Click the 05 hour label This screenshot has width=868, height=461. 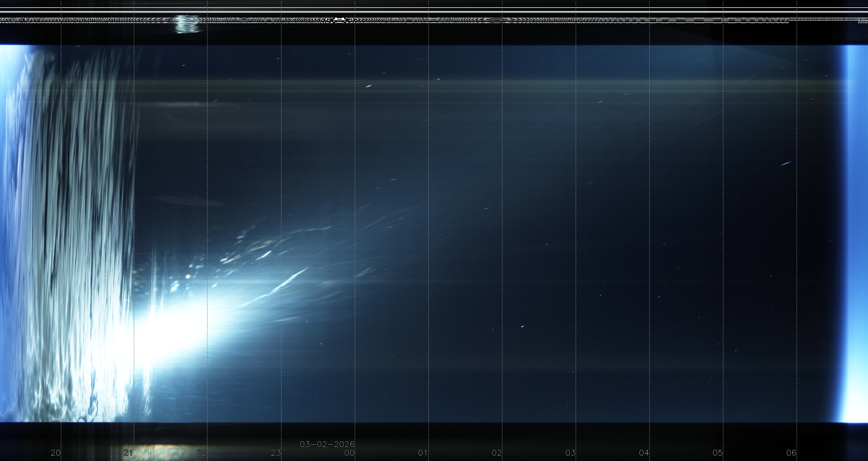click(718, 453)
